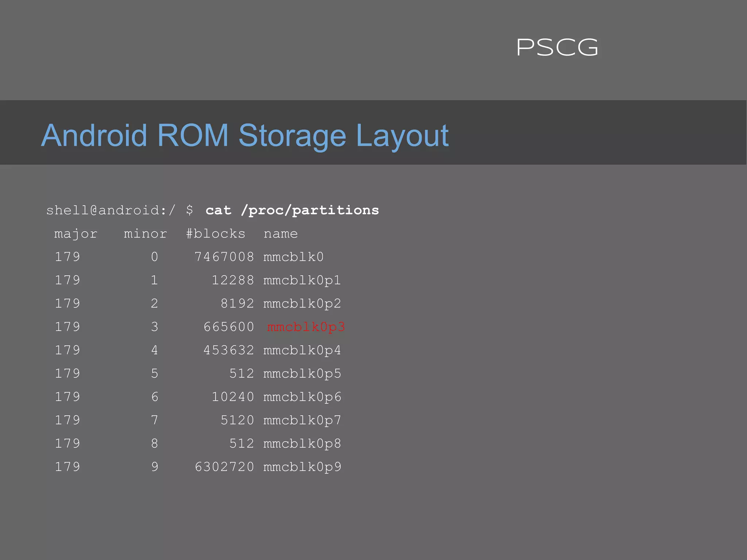The height and width of the screenshot is (560, 747).
Task: Click the partition name mmcblk0p5
Action: [x=302, y=374]
